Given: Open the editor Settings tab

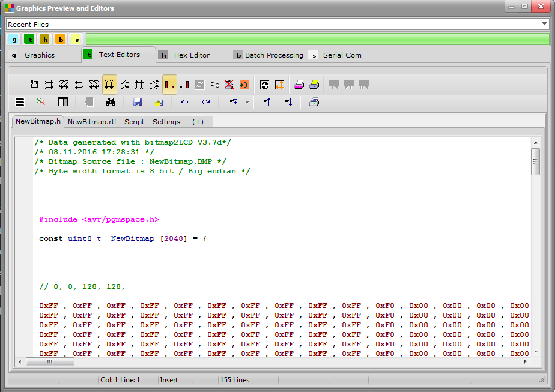Looking at the screenshot, I should pyautogui.click(x=166, y=122).
